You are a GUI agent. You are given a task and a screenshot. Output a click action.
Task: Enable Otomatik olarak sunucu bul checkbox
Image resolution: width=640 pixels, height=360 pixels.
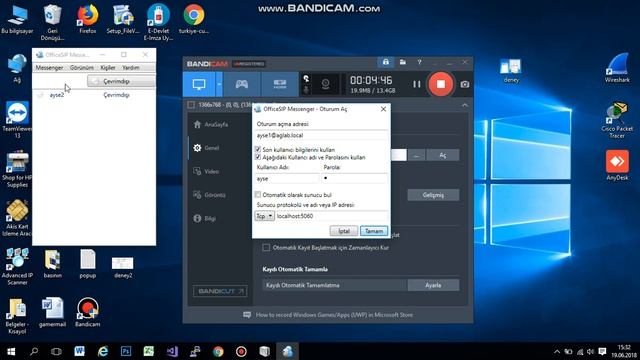pos(258,195)
